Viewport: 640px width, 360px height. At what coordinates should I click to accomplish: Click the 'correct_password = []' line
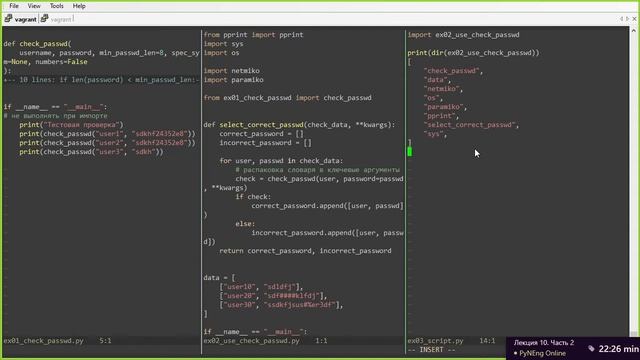tap(262, 134)
